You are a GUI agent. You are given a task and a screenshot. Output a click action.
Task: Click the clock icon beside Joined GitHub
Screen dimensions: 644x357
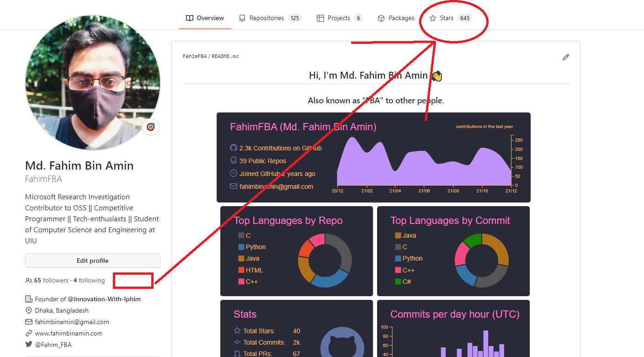pyautogui.click(x=234, y=174)
